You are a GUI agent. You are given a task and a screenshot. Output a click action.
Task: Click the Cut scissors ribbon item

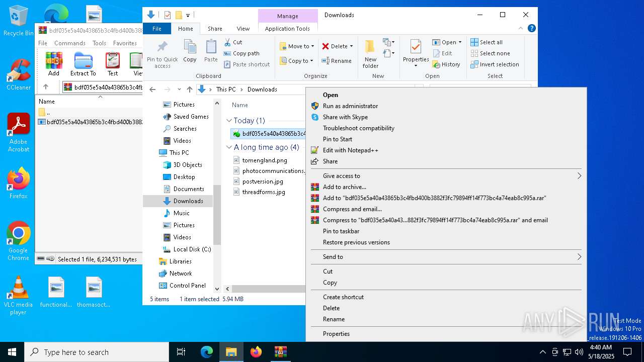233,42
